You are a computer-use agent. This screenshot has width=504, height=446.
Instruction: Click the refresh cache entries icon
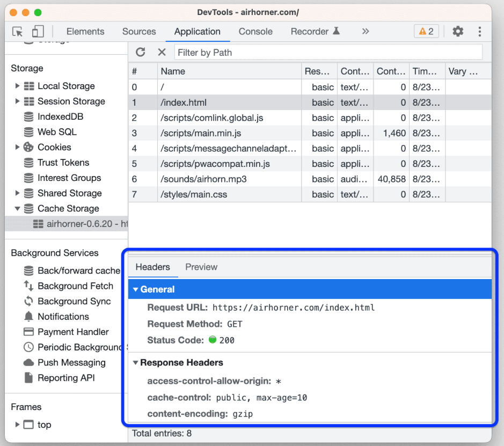141,52
